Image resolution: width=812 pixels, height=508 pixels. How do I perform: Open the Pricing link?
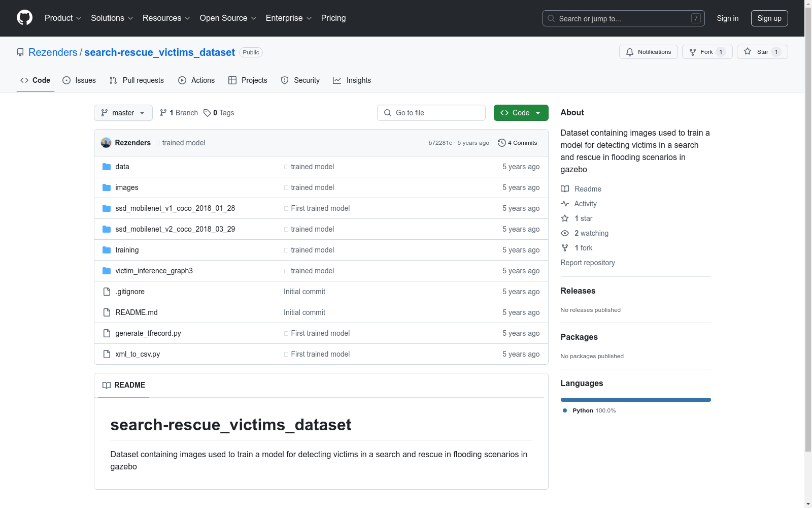333,18
